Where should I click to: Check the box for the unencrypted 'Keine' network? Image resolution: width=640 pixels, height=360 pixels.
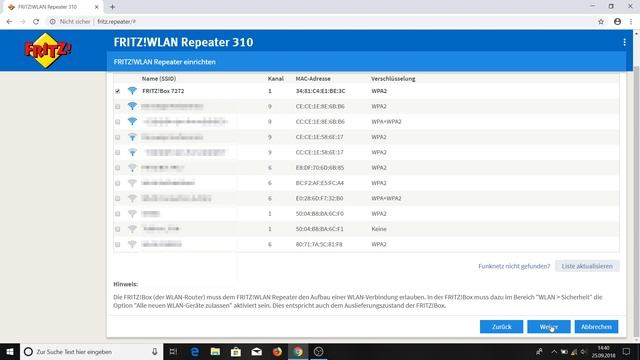tap(118, 229)
